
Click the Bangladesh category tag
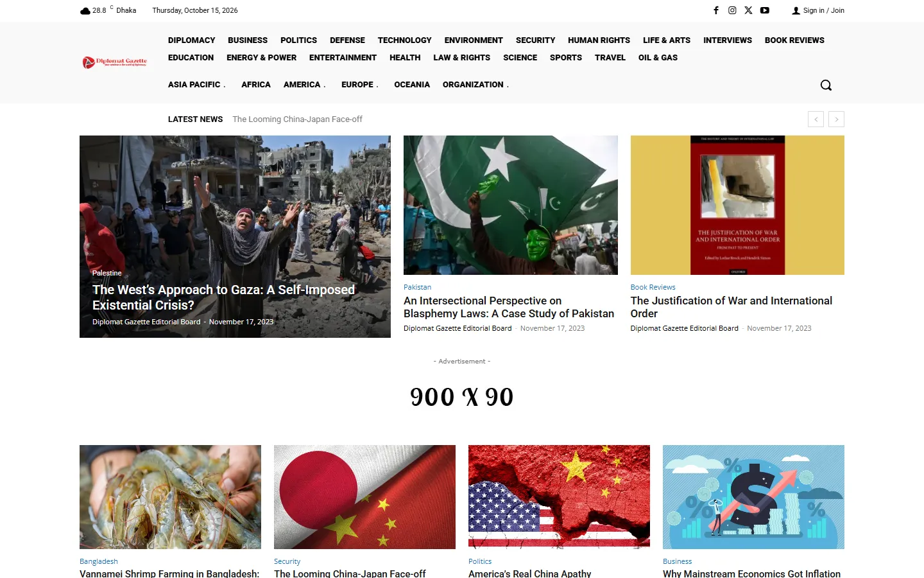click(x=99, y=561)
